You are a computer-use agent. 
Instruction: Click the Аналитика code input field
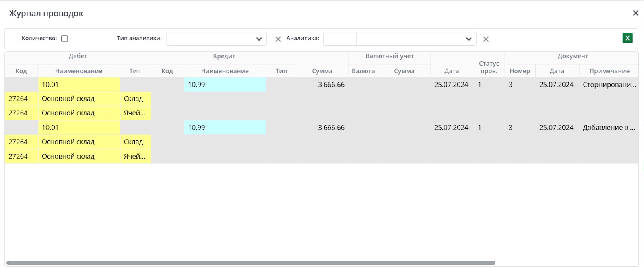tap(340, 39)
